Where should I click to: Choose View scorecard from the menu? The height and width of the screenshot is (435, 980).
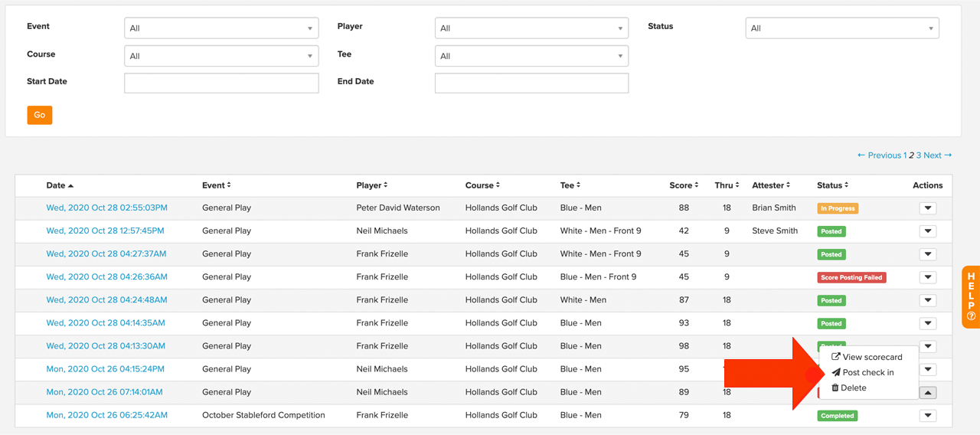coord(867,357)
